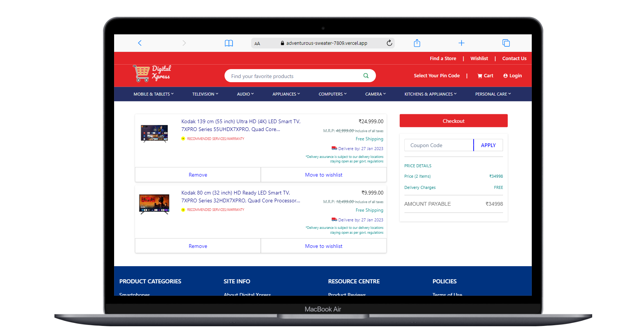Image resolution: width=644 pixels, height=336 pixels.
Task: Open Recommended Services/Warranty for 32 inch TV
Action: click(216, 210)
